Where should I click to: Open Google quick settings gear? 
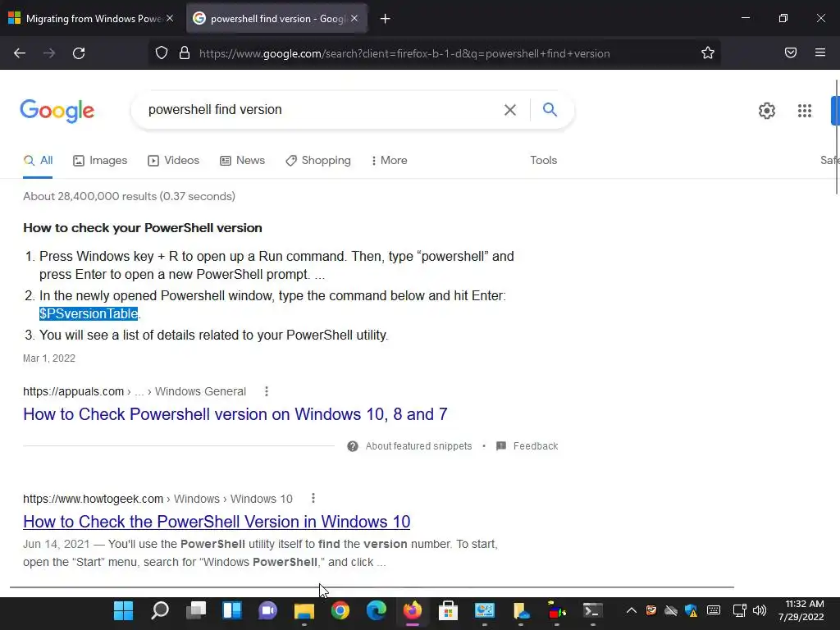pyautogui.click(x=767, y=111)
